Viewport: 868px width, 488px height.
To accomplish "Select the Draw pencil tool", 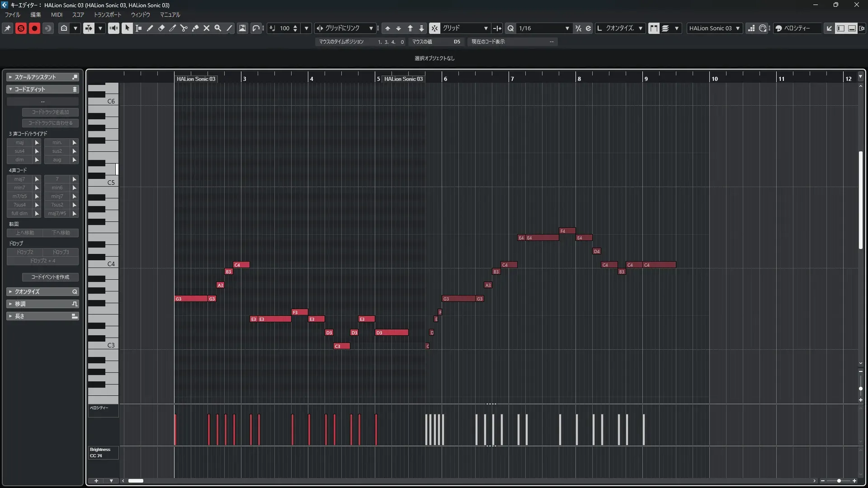I will pos(150,28).
